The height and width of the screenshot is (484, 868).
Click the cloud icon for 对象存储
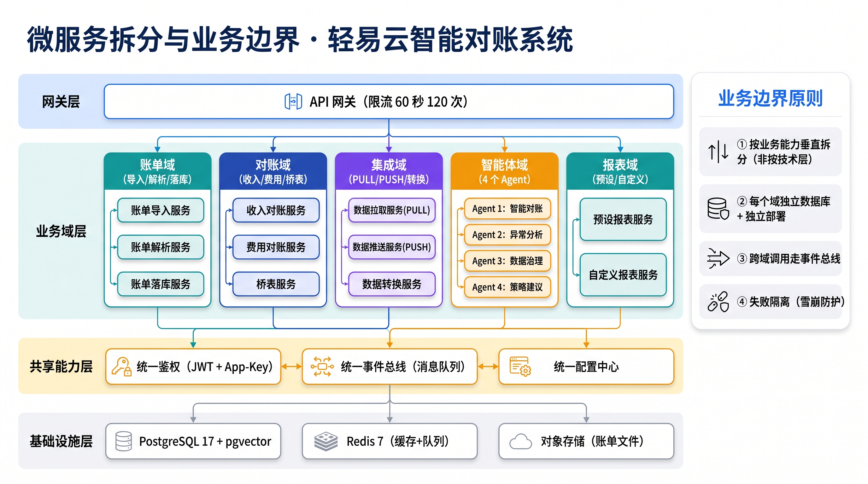click(x=521, y=441)
